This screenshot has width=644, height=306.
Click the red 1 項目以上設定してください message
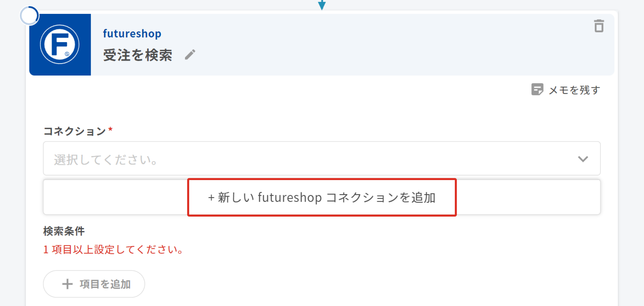[113, 250]
